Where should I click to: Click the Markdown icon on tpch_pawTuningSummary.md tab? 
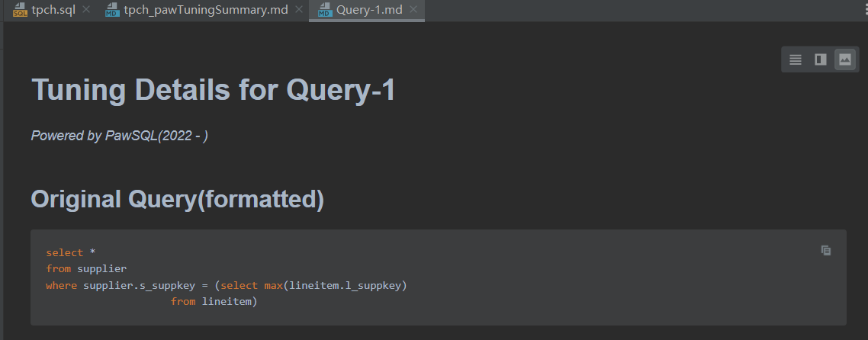point(112,10)
